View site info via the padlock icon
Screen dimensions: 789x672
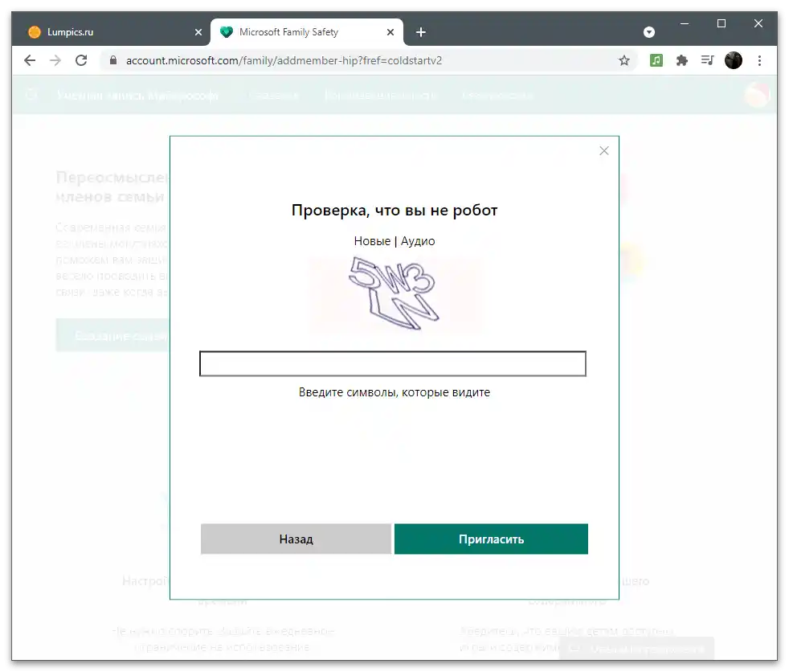click(113, 60)
